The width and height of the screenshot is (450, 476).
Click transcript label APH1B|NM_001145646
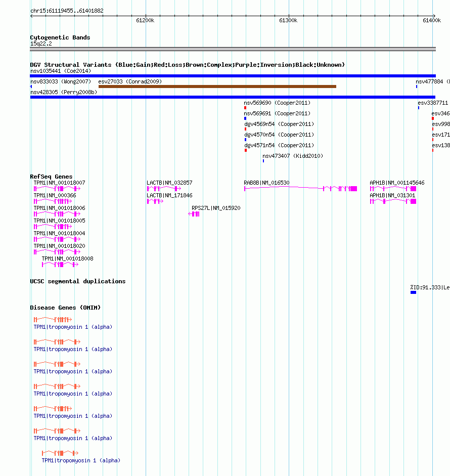(397, 183)
